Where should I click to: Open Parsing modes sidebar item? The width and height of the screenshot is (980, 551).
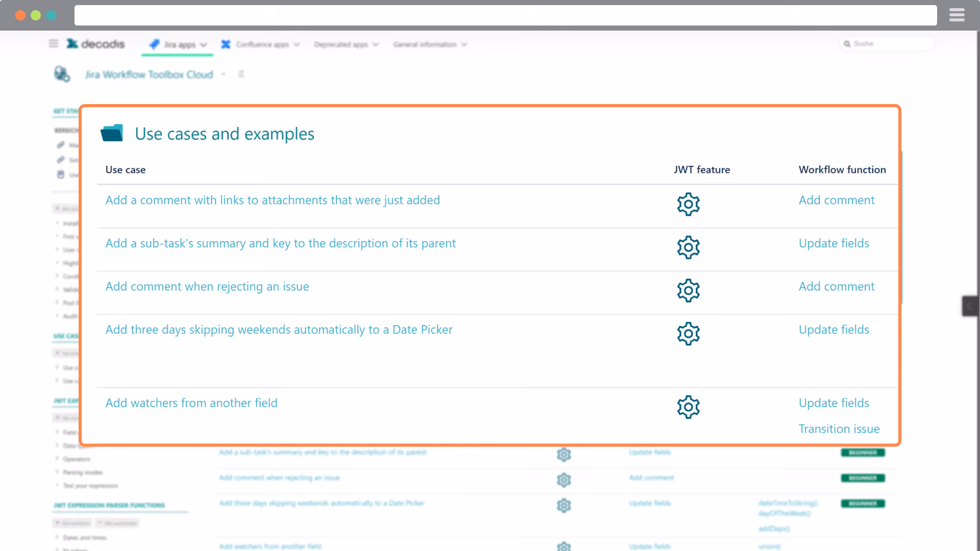pos(83,472)
